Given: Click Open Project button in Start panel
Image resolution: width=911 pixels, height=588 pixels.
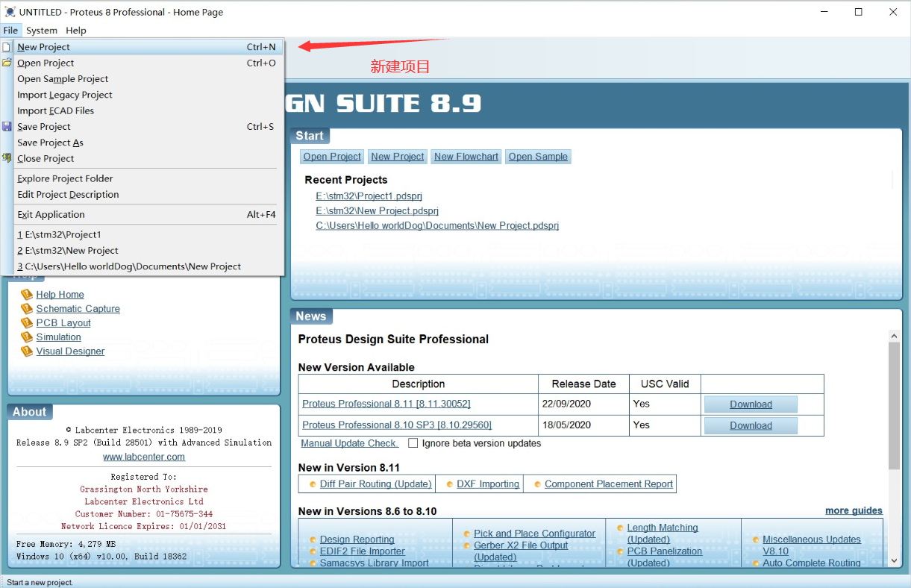Looking at the screenshot, I should [x=332, y=157].
